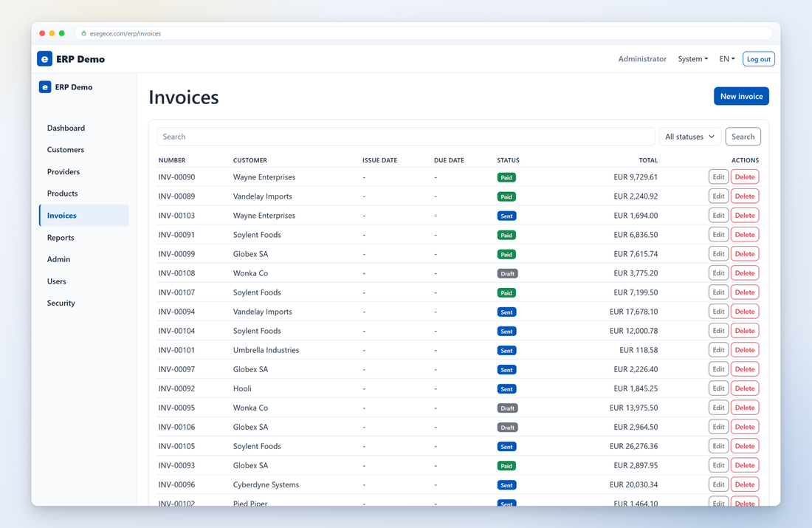Delete invoice INV-00094
Viewport: 812px width, 528px height.
[x=745, y=312]
